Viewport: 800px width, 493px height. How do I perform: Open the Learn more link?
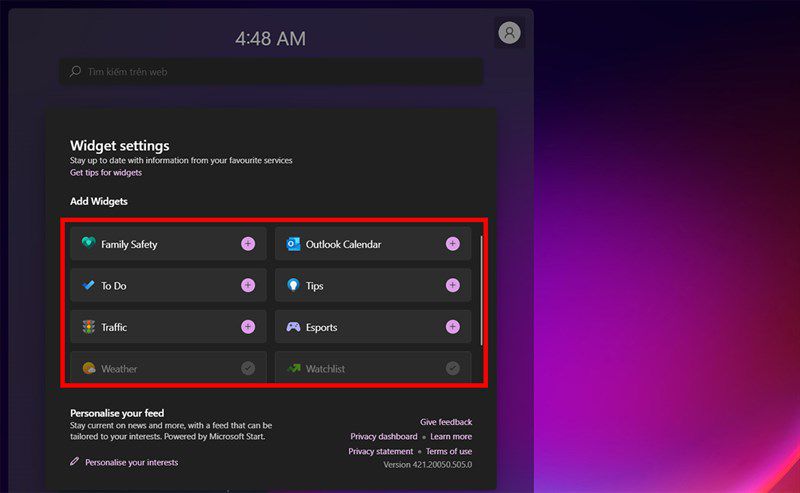point(451,436)
